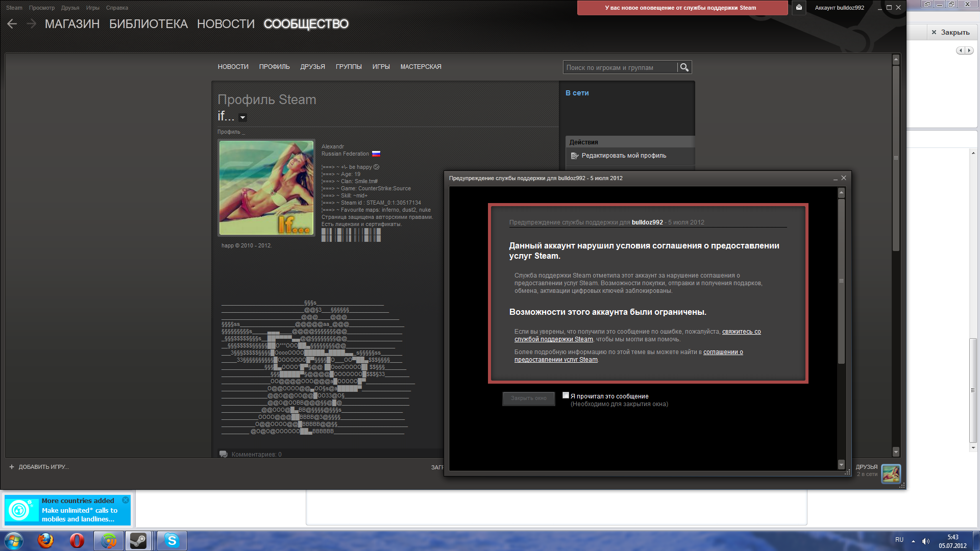The width and height of the screenshot is (980, 551).
Task: Click the Skype ad globe icon
Action: click(20, 510)
